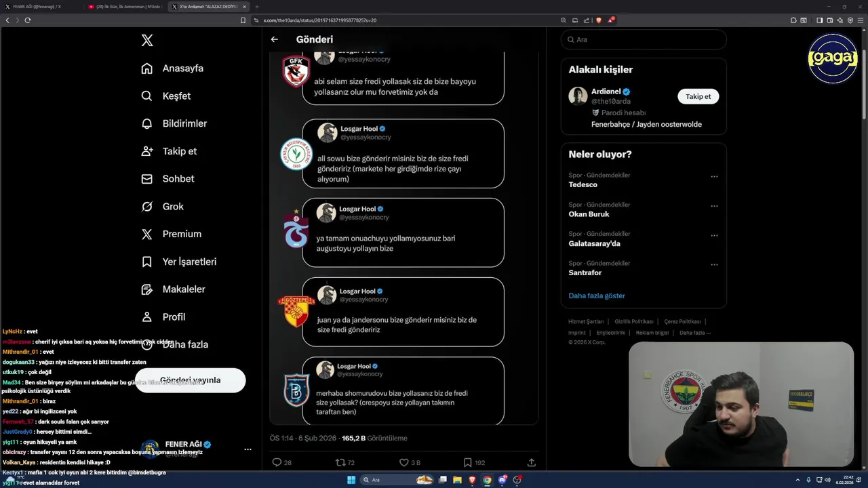Image resolution: width=868 pixels, height=488 pixels.
Task: Click the Makaleler icon
Action: (146, 289)
